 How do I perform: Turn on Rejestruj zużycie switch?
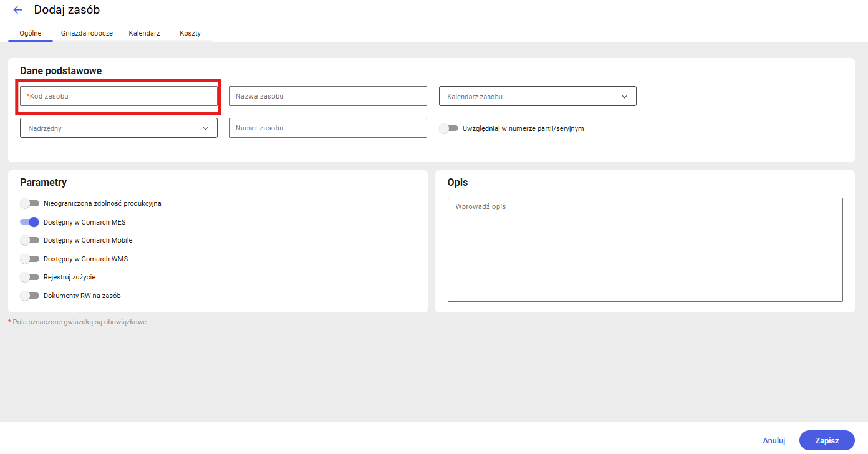coord(29,277)
